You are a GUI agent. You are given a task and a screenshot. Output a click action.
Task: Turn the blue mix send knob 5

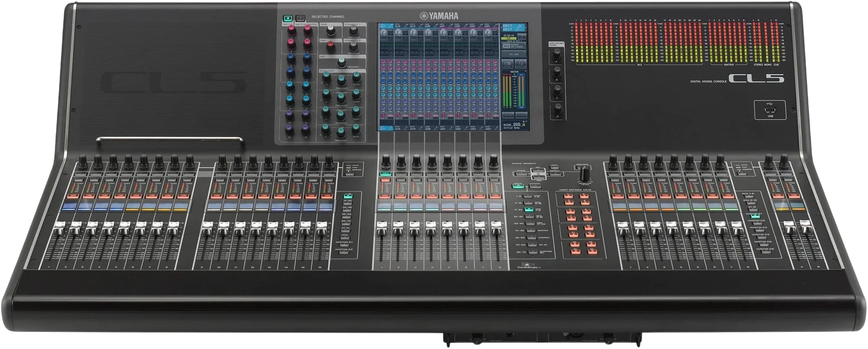click(291, 58)
